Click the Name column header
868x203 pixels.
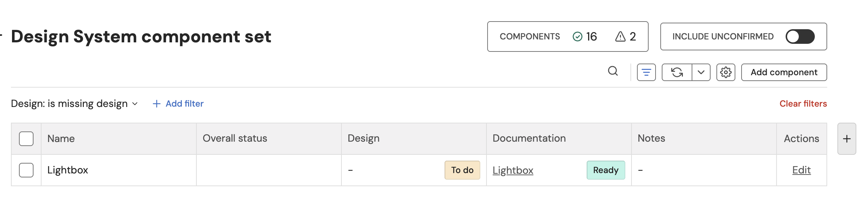[x=61, y=139]
